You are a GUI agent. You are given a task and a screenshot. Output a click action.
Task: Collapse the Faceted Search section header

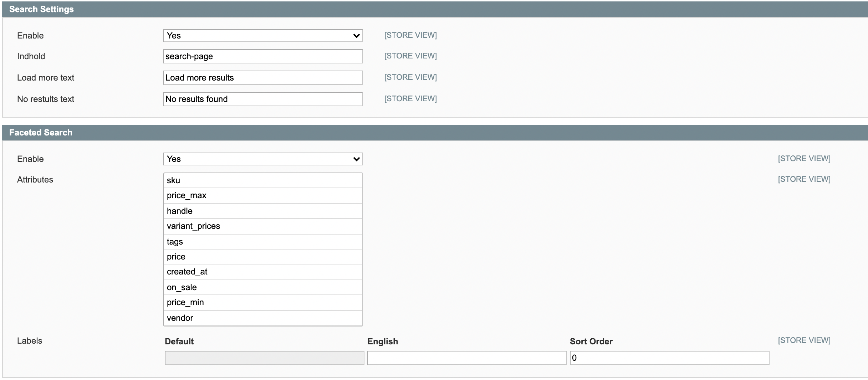pos(41,133)
